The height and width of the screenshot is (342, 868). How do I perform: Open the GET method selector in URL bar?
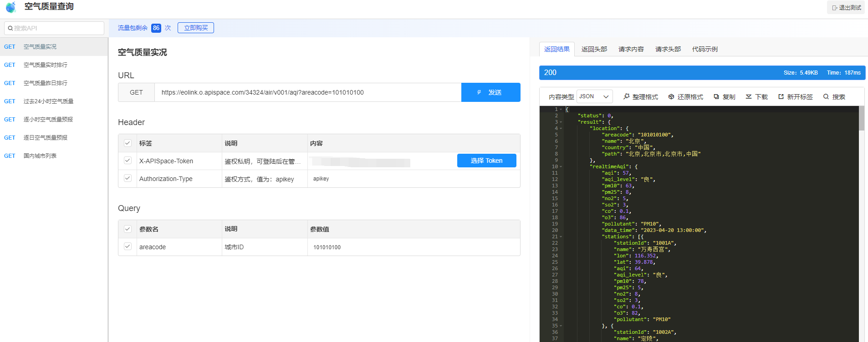pos(136,92)
